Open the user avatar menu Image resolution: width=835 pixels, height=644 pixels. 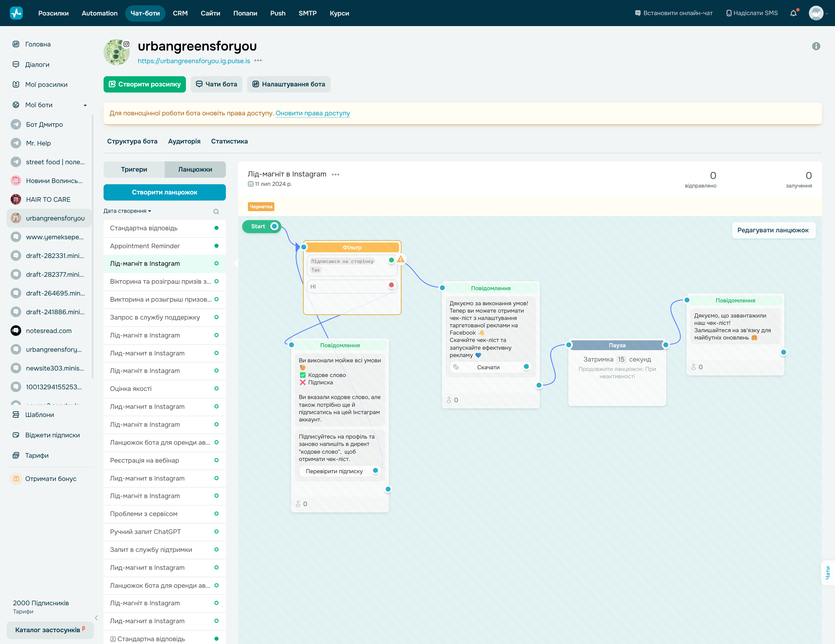click(x=816, y=13)
